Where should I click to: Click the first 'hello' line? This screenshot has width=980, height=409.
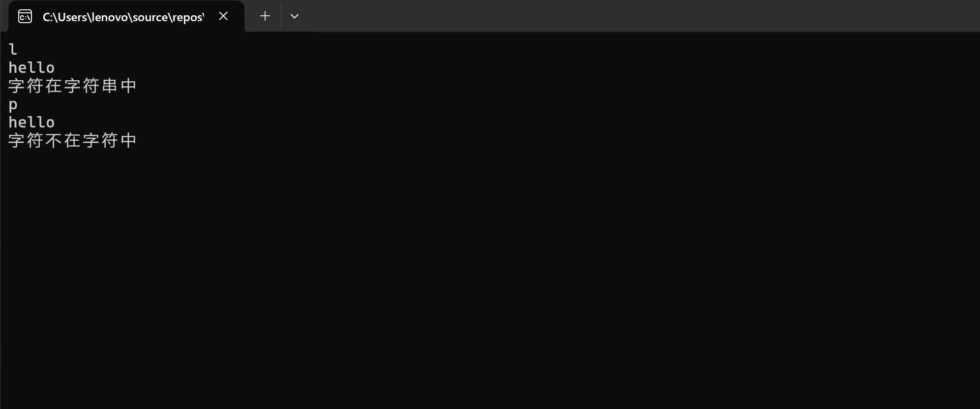(x=31, y=67)
